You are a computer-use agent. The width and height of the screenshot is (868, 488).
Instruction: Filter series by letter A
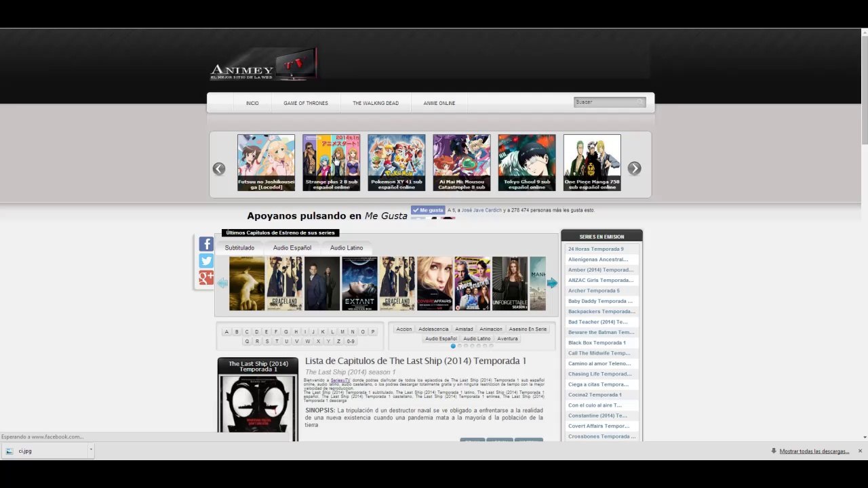point(226,332)
